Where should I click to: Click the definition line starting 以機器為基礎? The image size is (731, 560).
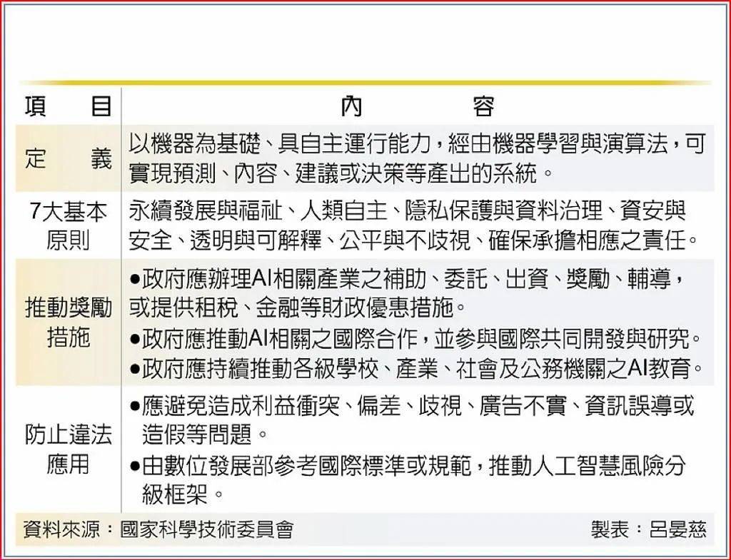pos(418,144)
